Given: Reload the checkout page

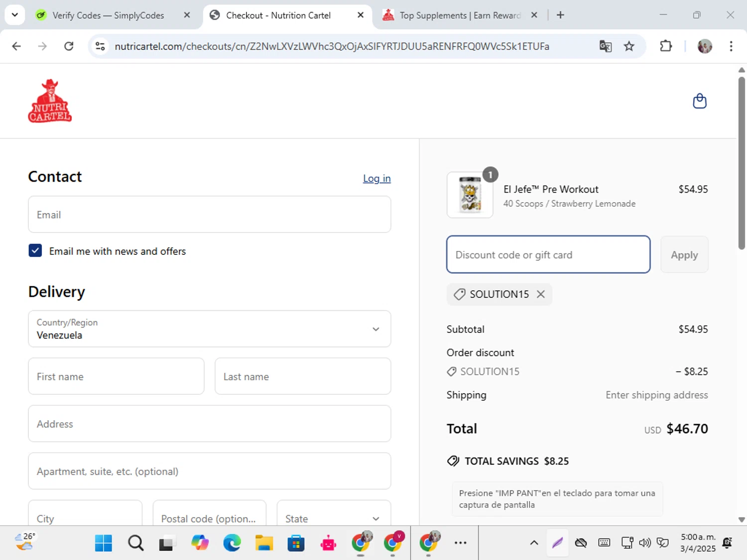Looking at the screenshot, I should pyautogui.click(x=69, y=46).
